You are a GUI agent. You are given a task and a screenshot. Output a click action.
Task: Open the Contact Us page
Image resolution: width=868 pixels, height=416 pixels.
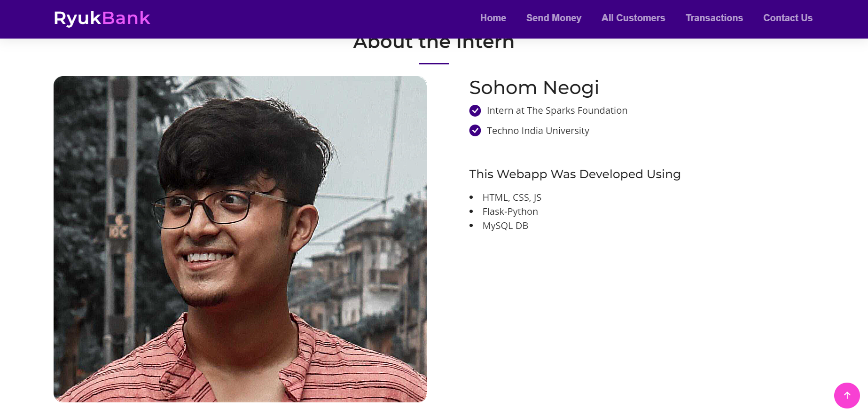[788, 18]
